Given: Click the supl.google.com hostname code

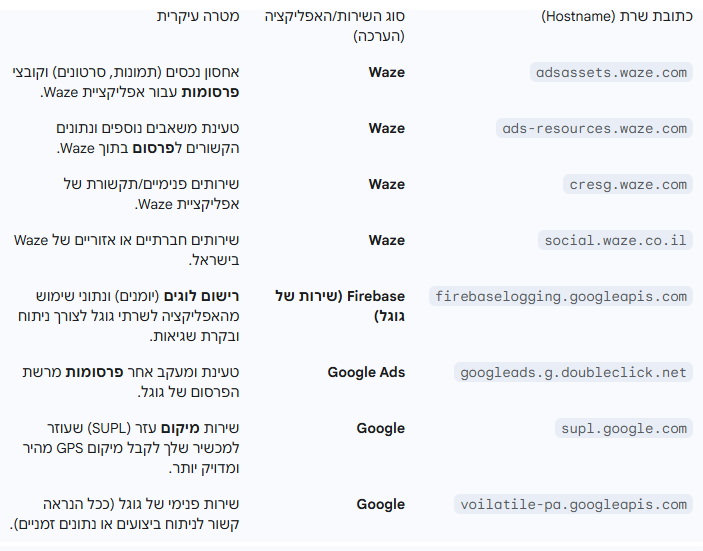Looking at the screenshot, I should (x=623, y=428).
